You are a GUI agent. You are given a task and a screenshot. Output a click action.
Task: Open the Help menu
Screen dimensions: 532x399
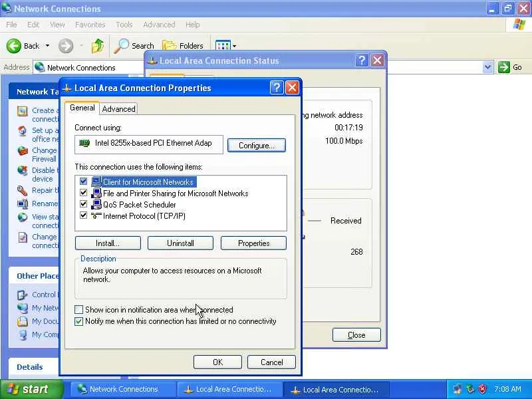click(x=192, y=25)
